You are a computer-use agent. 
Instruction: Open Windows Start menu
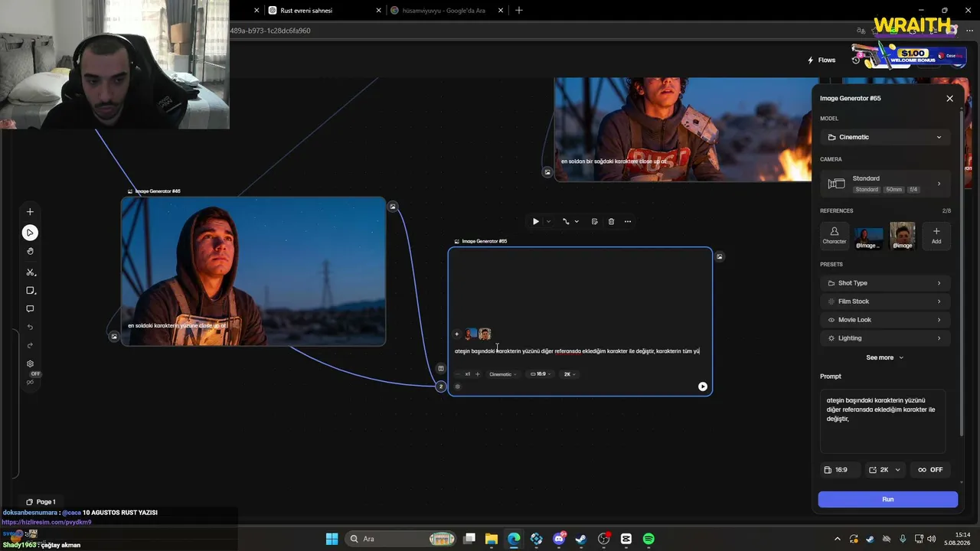(x=332, y=539)
